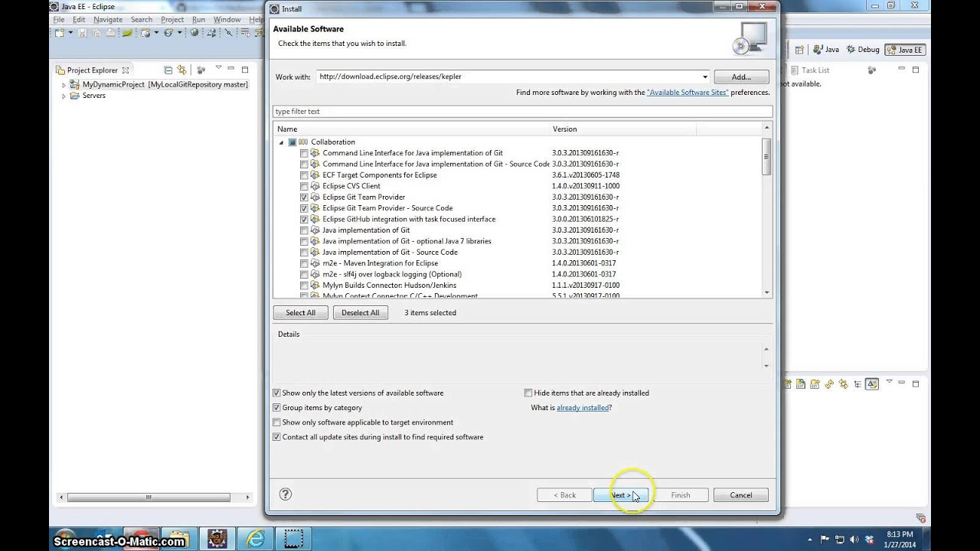Open dropdown next to New Dynamic Web Project icon
This screenshot has height=551, width=980.
click(156, 33)
